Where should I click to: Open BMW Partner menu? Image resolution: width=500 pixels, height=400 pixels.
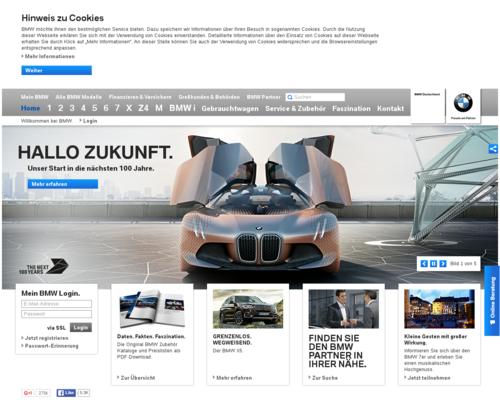coord(264,97)
